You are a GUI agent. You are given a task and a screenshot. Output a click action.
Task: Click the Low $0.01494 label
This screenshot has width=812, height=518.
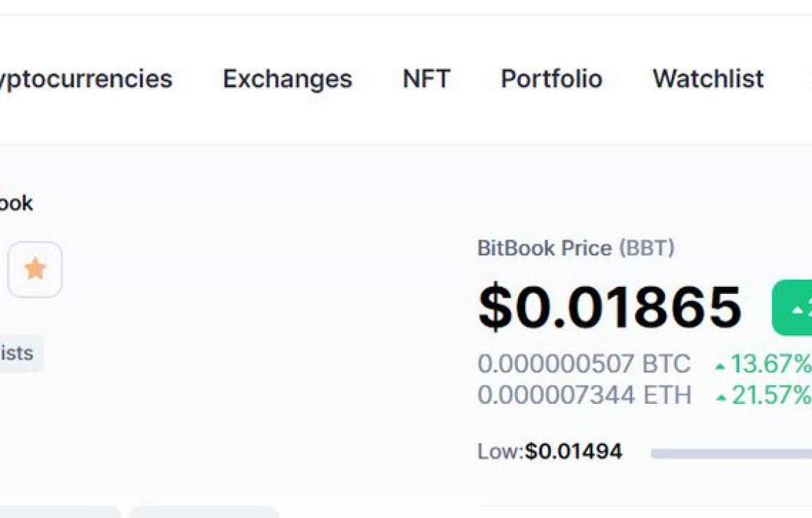pos(549,451)
